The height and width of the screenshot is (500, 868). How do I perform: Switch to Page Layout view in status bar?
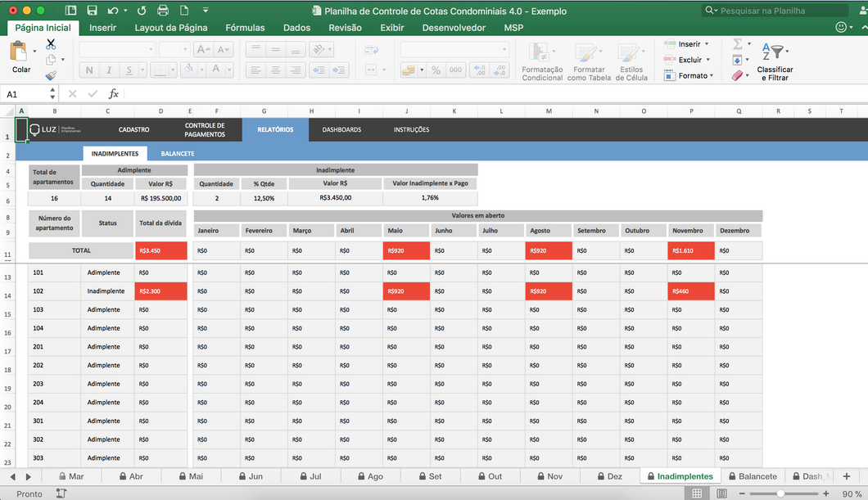click(721, 493)
